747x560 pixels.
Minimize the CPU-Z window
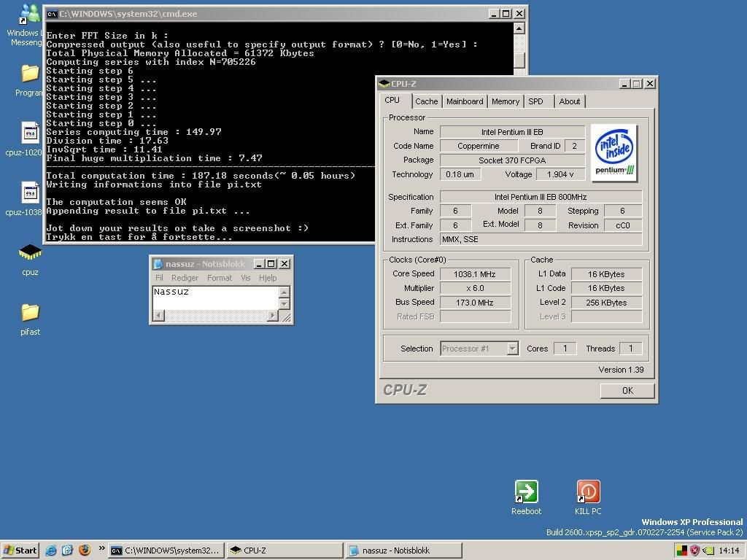point(625,84)
